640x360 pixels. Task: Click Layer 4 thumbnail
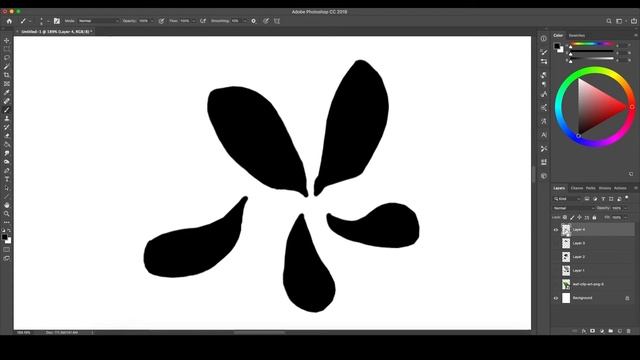566,230
